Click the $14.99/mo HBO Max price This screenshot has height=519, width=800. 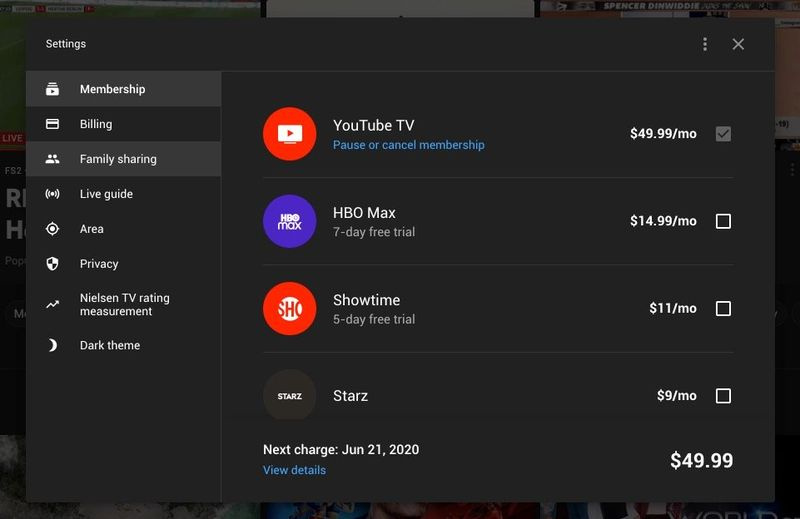663,221
